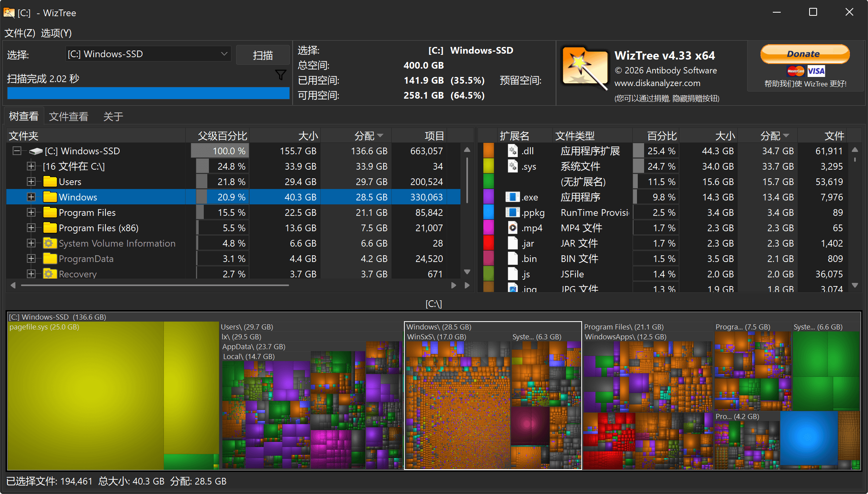Click the 扫描 scan button
Image resolution: width=868 pixels, height=494 pixels.
click(x=263, y=55)
